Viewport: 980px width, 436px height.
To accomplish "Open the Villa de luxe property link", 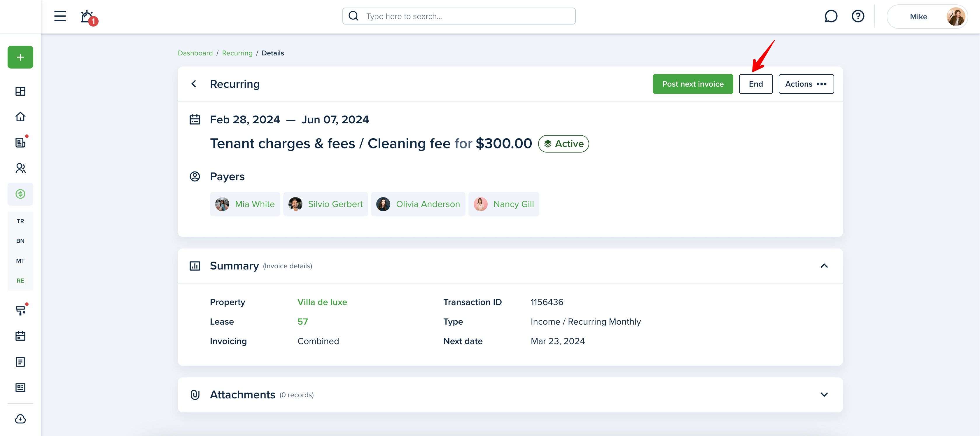I will 322,302.
